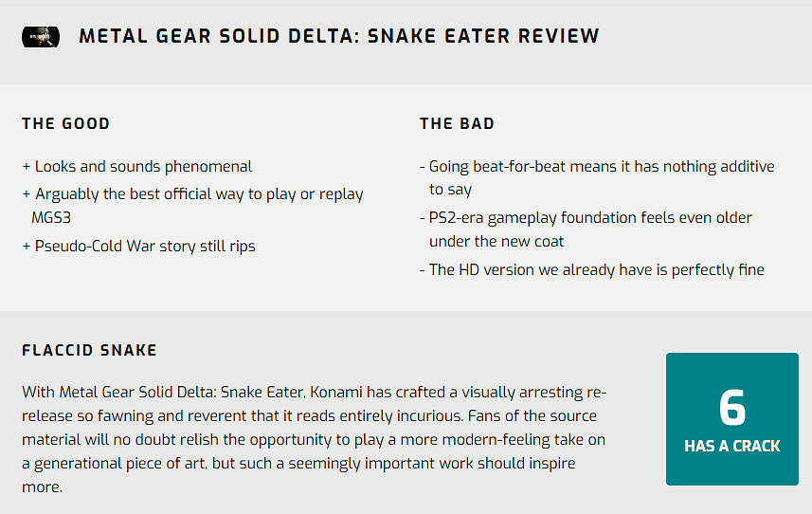
Task: Click the "Going beat-for-beat" criticism
Action: coord(601,167)
